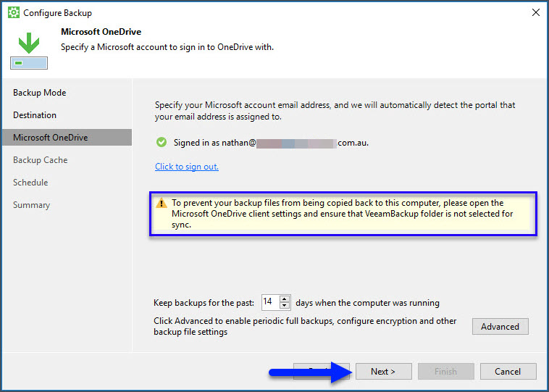Screen dimensions: 549x392
Task: Click the yellow warning triangle icon
Action: click(162, 204)
